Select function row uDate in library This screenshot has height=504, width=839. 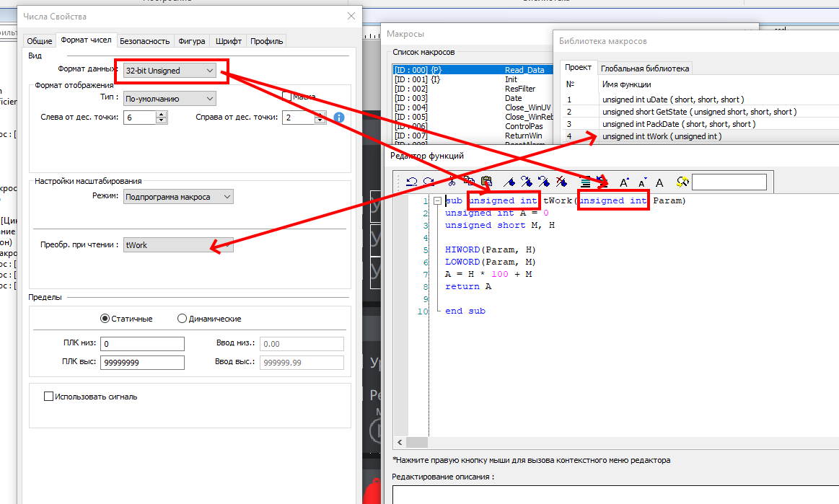coord(700,100)
